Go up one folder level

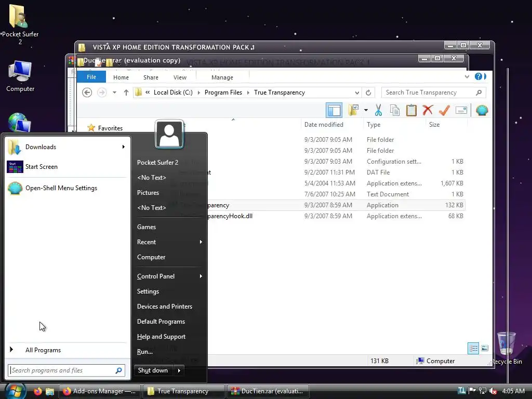pos(126,92)
